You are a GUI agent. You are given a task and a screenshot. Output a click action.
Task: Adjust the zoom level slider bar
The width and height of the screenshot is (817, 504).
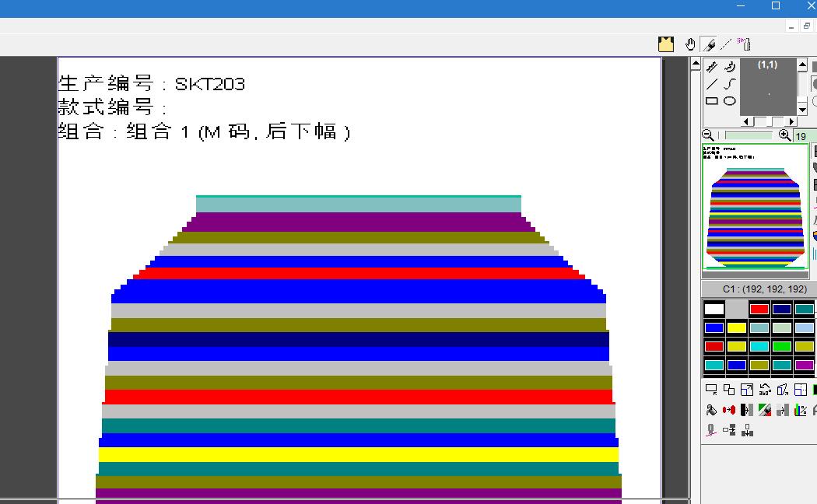(x=747, y=135)
